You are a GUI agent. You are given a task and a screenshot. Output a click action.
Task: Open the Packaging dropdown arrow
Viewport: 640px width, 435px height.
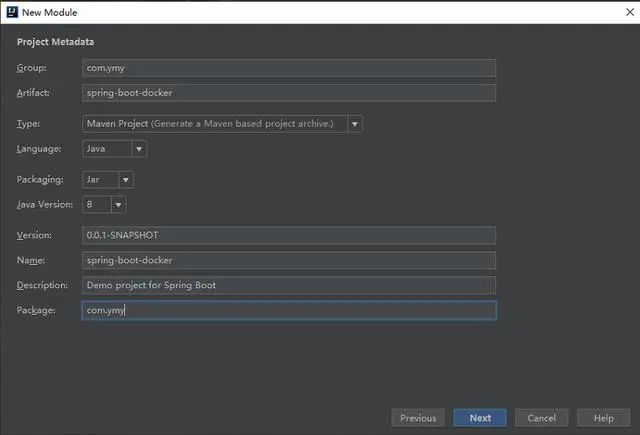pyautogui.click(x=126, y=180)
